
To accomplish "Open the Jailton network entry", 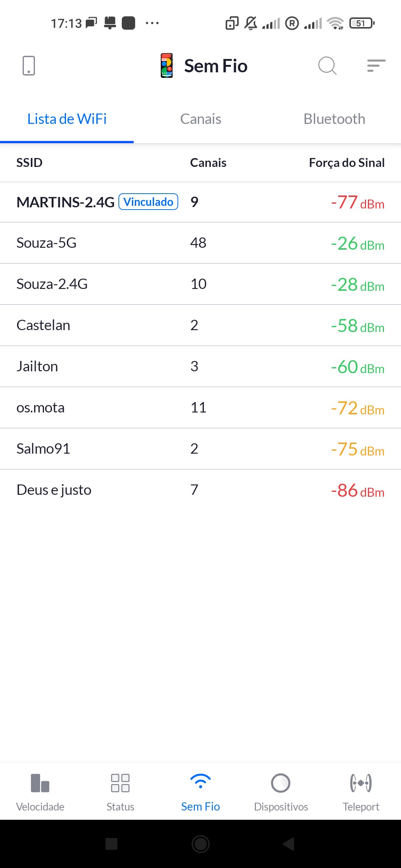I will [x=200, y=366].
